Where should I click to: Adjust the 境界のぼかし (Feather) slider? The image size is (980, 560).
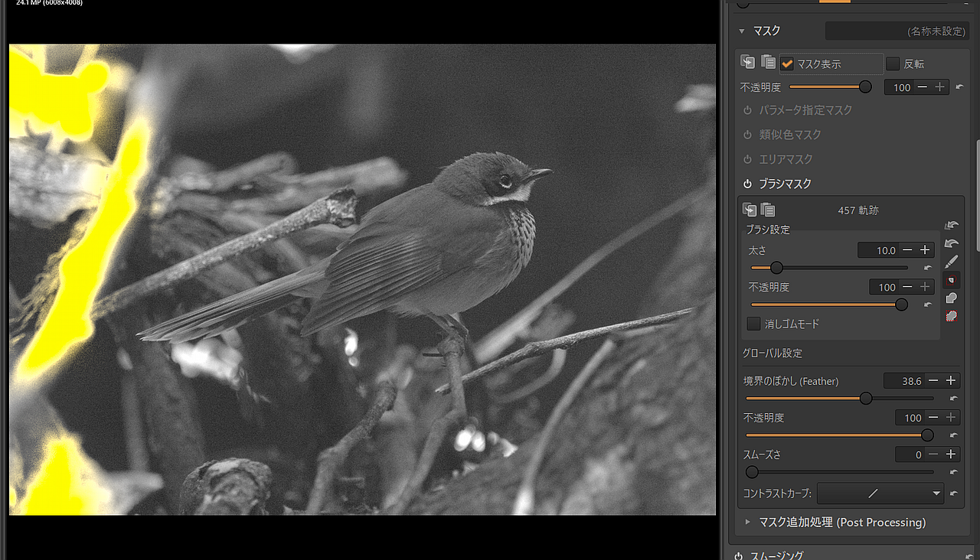[x=840, y=398]
